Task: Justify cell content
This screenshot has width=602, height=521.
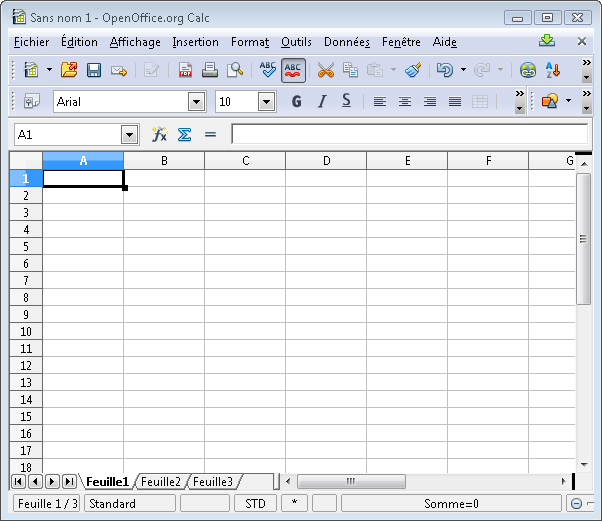Action: coord(455,101)
